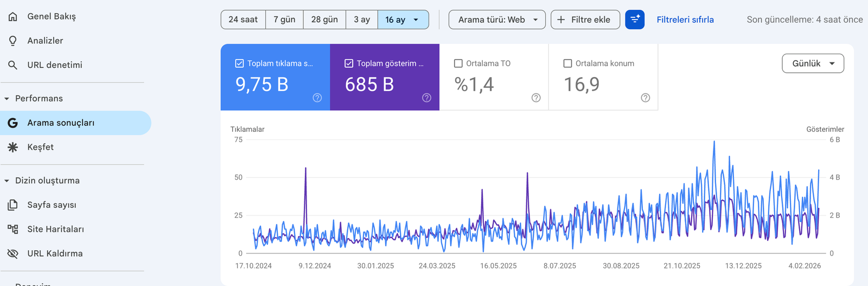Click the 16,9 average position value
This screenshot has width=868, height=286.
click(x=582, y=85)
